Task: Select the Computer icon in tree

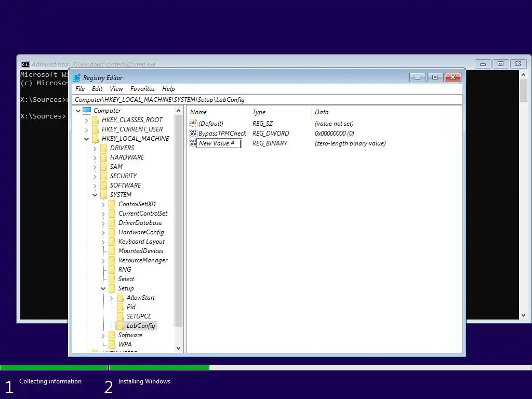Action: (87, 111)
